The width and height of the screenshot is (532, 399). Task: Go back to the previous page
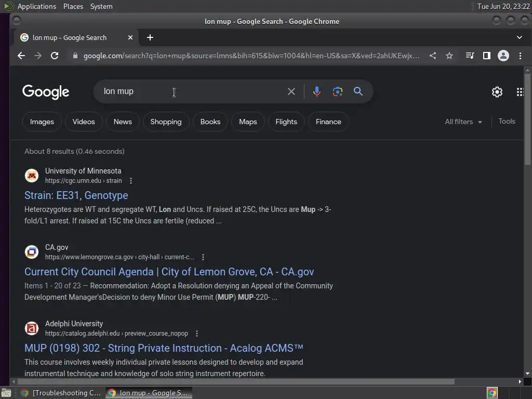[x=21, y=56]
